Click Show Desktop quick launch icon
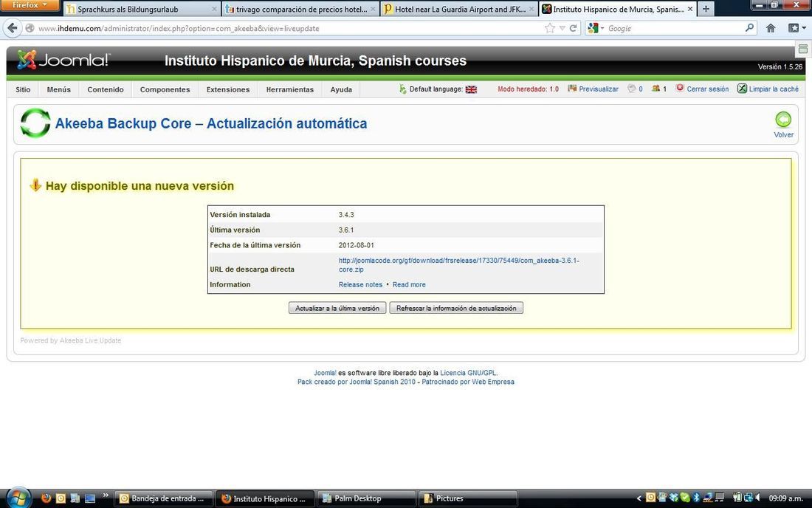This screenshot has height=508, width=812. click(90, 498)
